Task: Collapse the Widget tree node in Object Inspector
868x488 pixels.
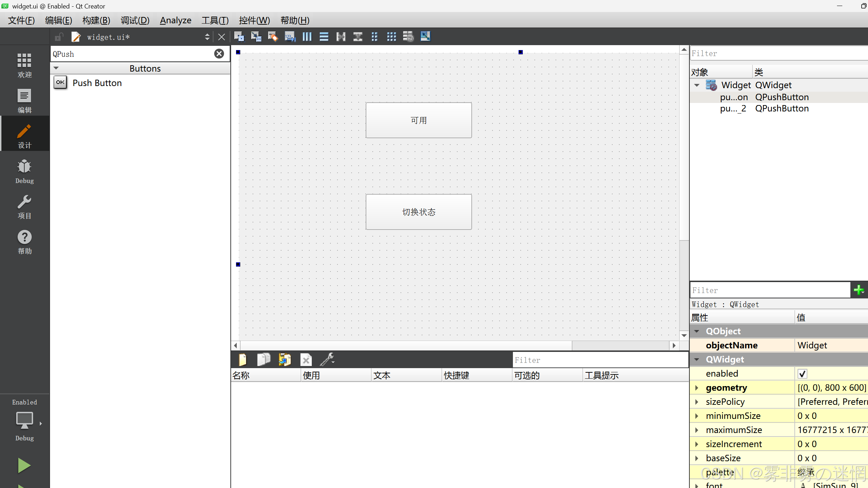Action: click(697, 85)
